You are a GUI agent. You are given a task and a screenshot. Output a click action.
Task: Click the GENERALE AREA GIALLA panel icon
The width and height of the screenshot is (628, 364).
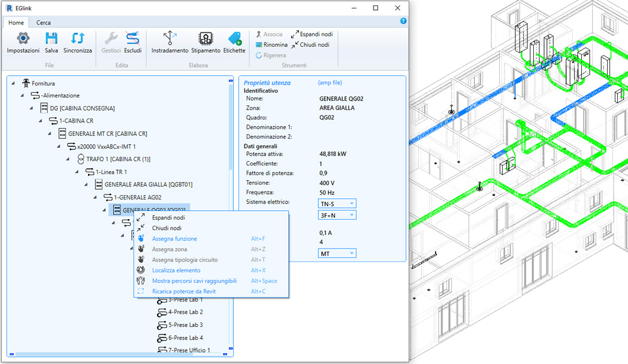pyautogui.click(x=98, y=184)
